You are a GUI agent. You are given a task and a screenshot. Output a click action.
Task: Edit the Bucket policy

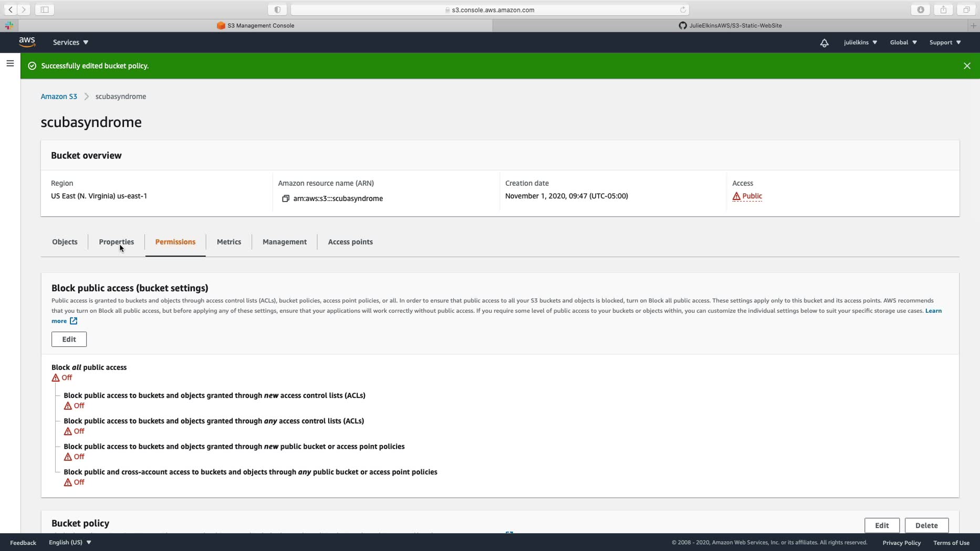[x=882, y=525]
